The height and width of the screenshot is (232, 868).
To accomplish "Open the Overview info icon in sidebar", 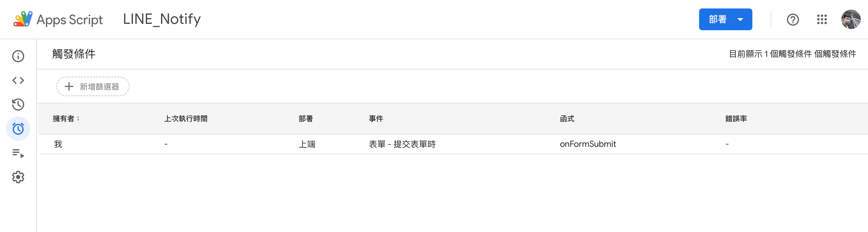I will coord(18,56).
